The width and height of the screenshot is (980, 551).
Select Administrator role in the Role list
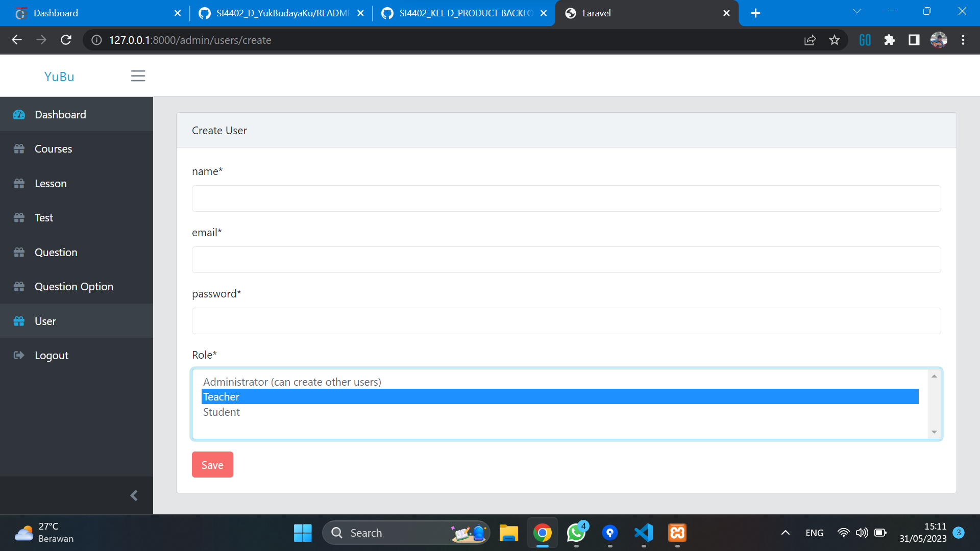[x=292, y=382]
